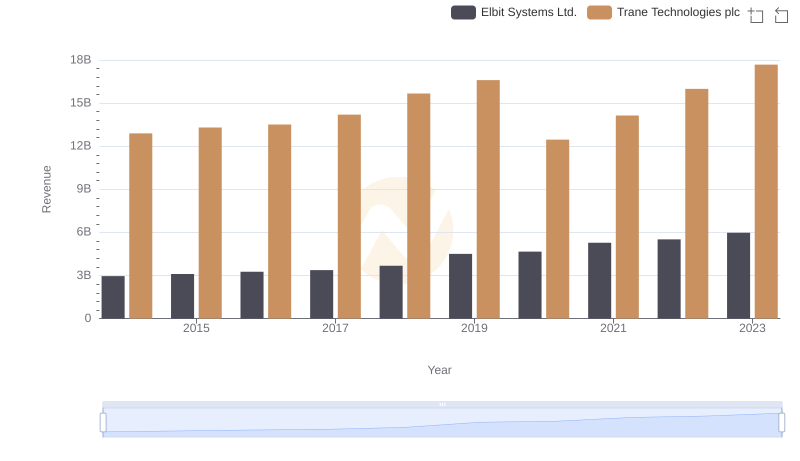
Task: Toggle Elbit Systems Ltd. legend series
Action: [x=514, y=12]
